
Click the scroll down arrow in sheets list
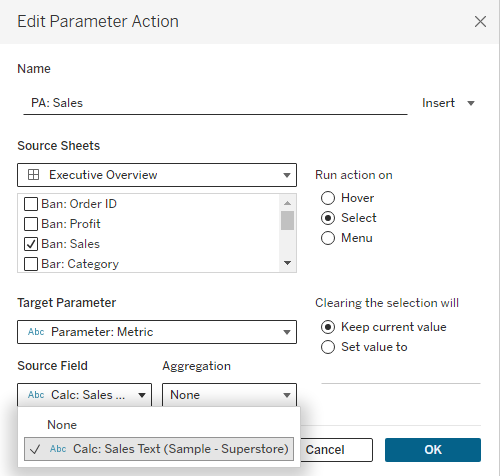pyautogui.click(x=287, y=263)
